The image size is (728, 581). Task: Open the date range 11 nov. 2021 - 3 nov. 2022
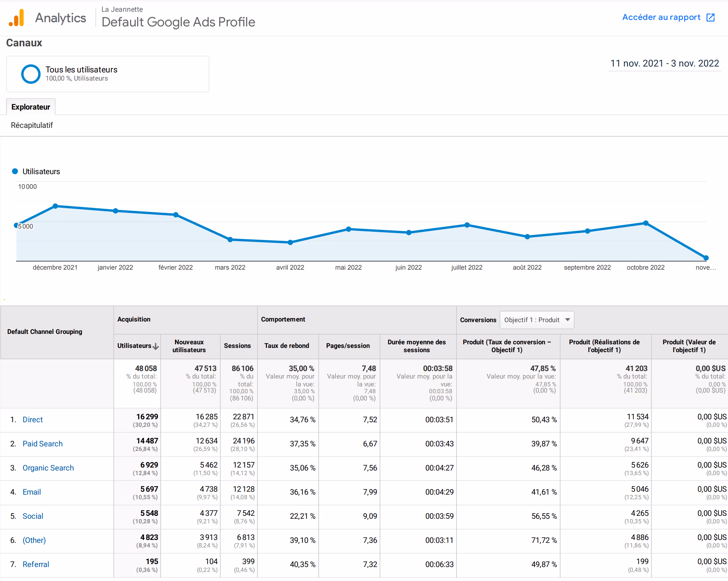point(664,64)
